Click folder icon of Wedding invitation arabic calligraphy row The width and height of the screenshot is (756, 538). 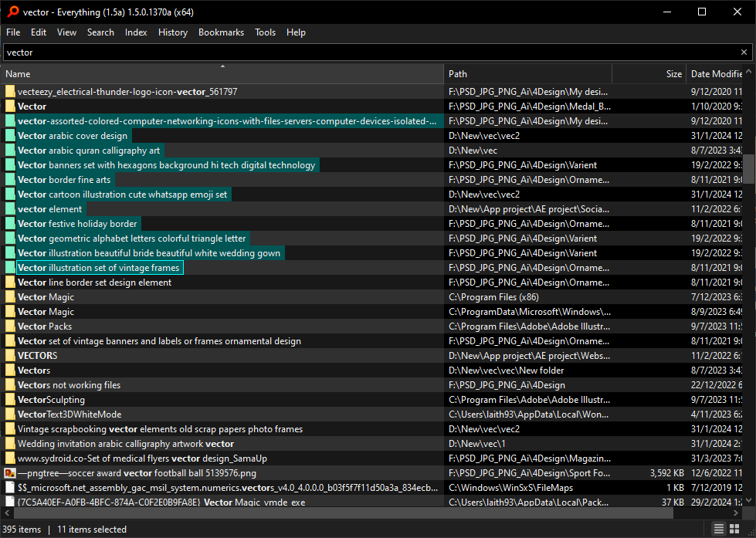tap(10, 444)
